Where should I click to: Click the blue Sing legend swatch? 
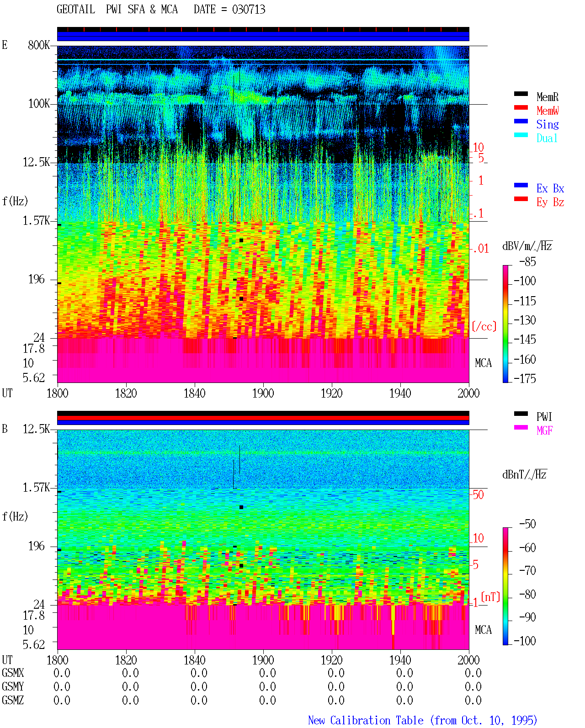pos(521,121)
